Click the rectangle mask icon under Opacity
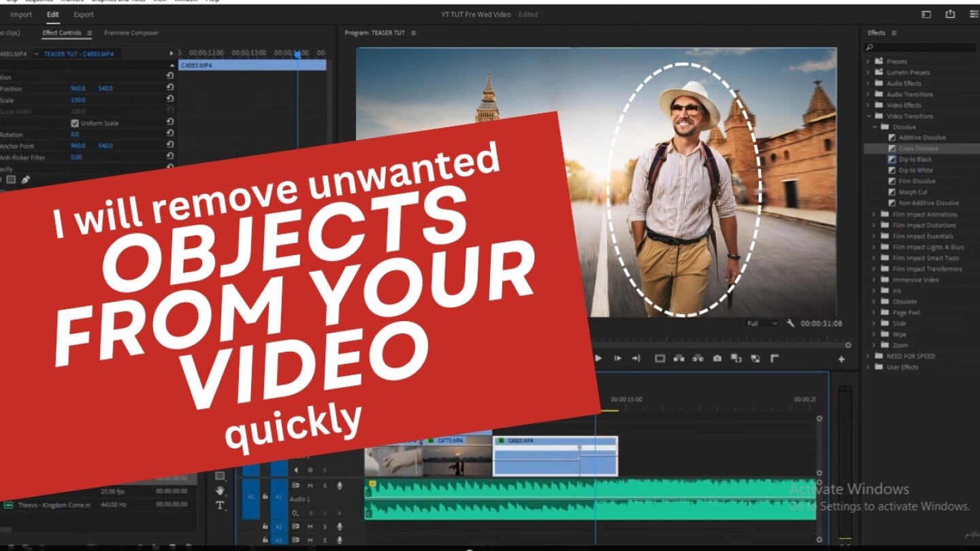The width and height of the screenshot is (980, 551). point(11,180)
